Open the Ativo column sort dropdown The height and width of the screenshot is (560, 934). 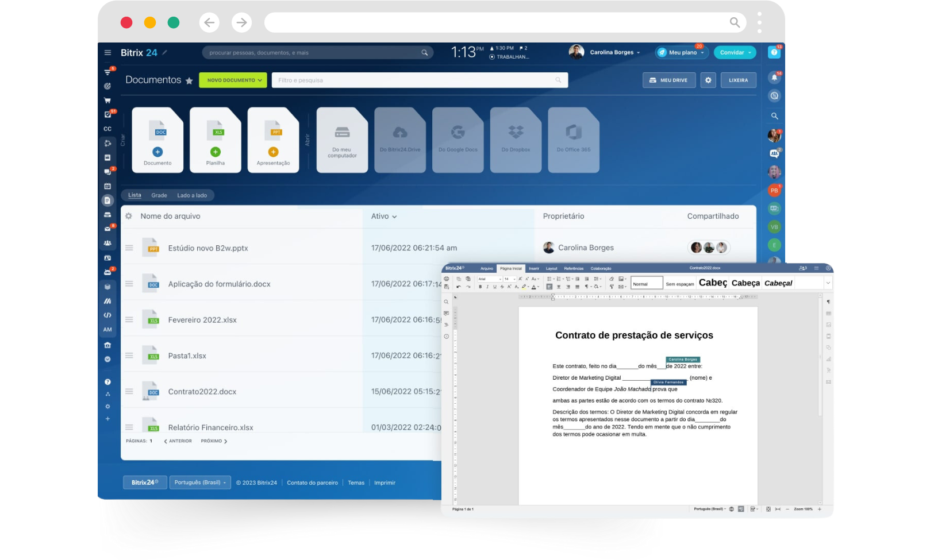pos(384,216)
